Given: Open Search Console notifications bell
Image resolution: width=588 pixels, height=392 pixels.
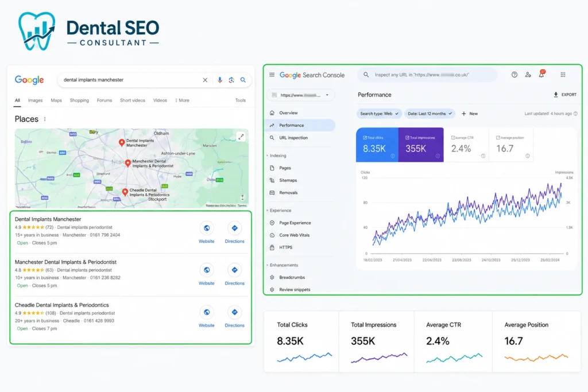Looking at the screenshot, I should pyautogui.click(x=541, y=74).
